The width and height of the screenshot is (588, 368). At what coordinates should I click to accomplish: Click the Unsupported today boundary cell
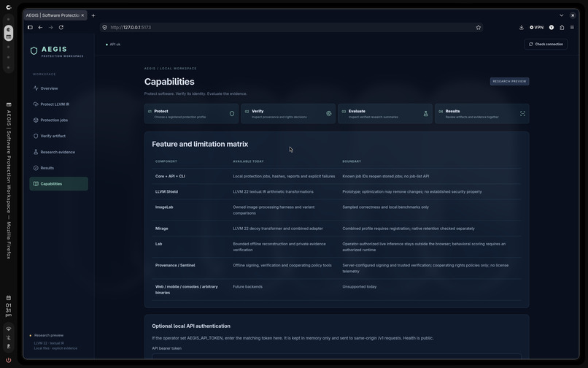359,286
